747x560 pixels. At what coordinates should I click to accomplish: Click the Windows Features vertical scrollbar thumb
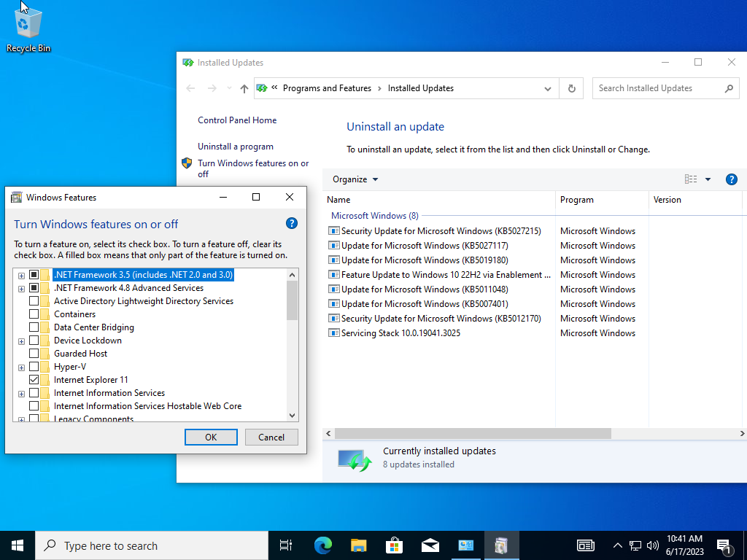click(292, 300)
